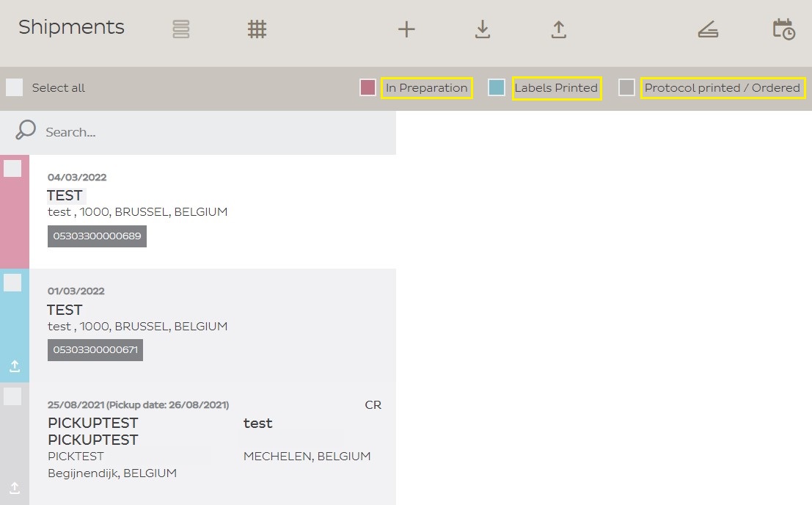Click the upload/export arrow icon
The width and height of the screenshot is (812, 505).
point(558,29)
